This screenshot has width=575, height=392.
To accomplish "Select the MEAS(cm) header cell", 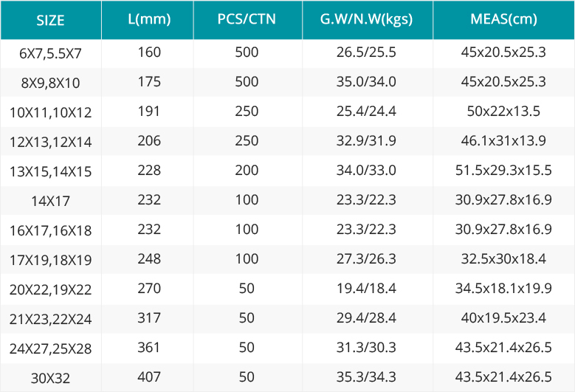I will [x=503, y=19].
